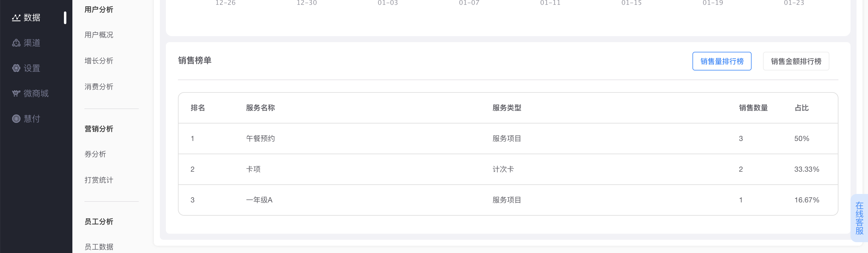868x253 pixels.
Task: Click the 渠道 channel icon
Action: pyautogui.click(x=16, y=43)
